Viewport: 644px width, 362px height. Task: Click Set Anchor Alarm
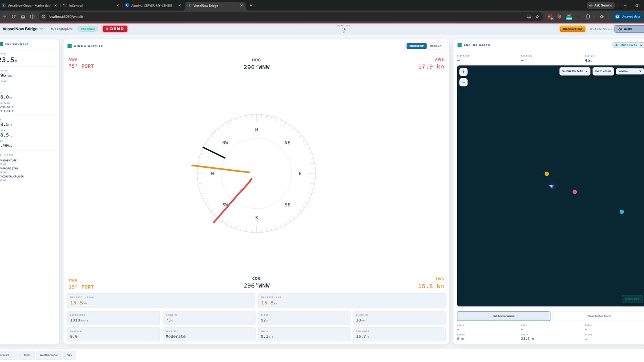pos(504,316)
